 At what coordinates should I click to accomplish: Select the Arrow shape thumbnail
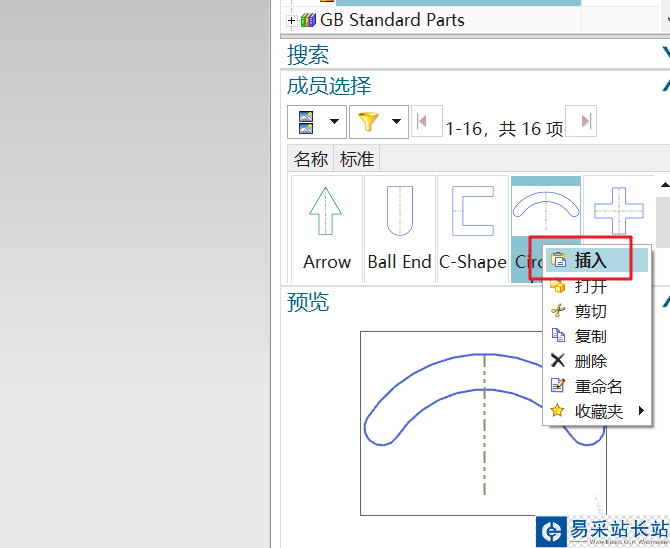327,229
